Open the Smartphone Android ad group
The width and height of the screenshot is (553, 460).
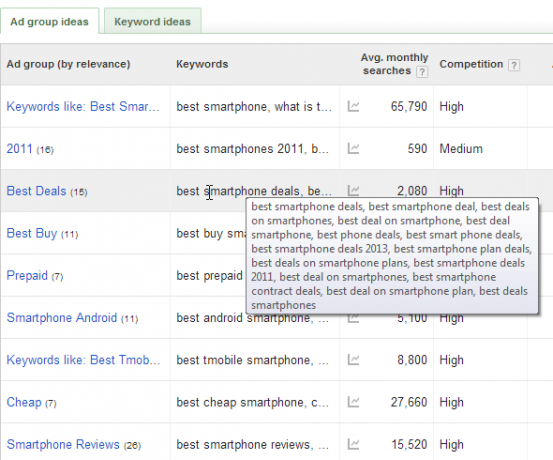tap(62, 317)
